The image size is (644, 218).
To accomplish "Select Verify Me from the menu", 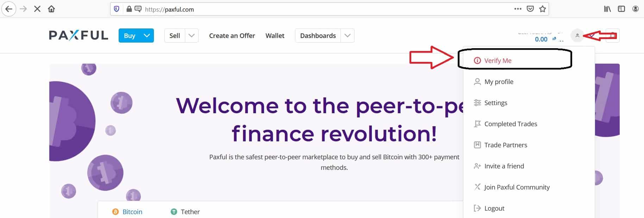I will click(x=498, y=60).
